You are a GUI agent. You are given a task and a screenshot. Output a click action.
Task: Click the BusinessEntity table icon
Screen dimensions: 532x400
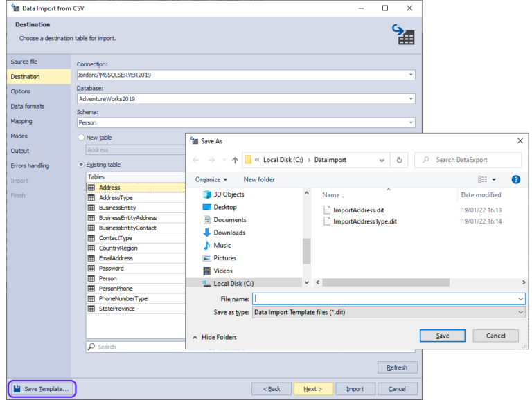click(91, 208)
